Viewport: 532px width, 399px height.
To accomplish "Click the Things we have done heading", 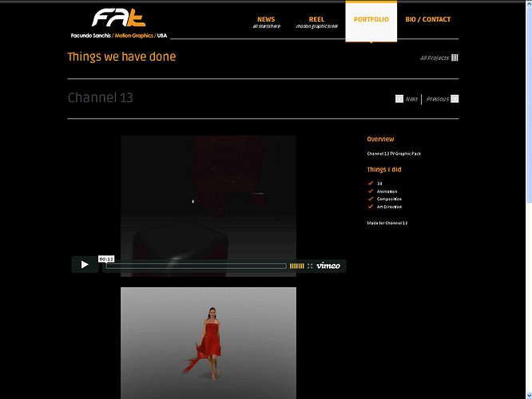I will pos(121,57).
